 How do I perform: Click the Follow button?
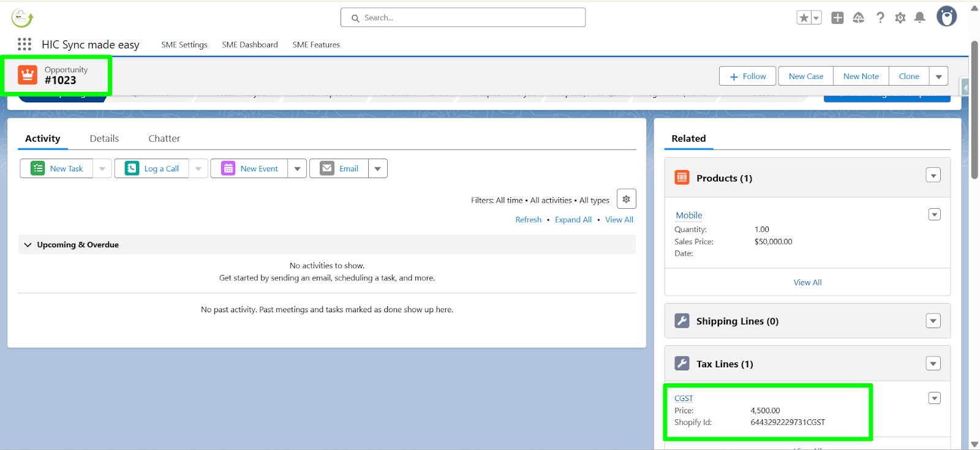pos(748,77)
